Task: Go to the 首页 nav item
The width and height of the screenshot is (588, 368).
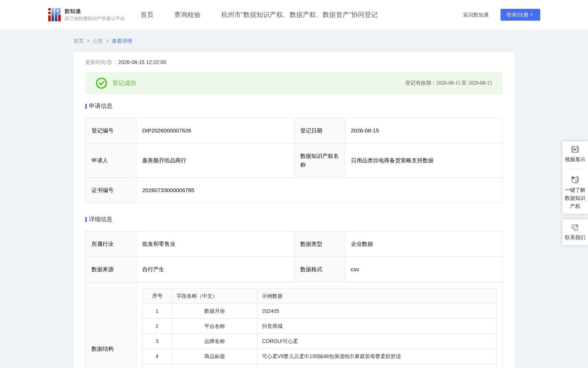Action: [147, 15]
